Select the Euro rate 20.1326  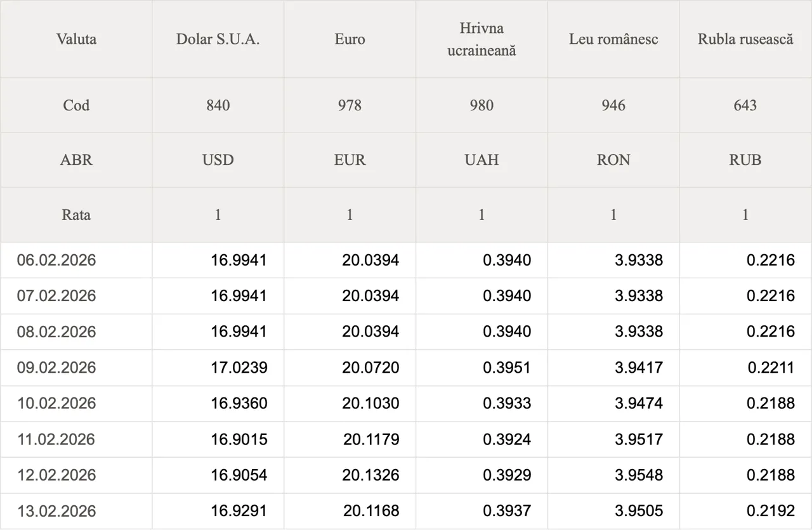coord(371,475)
